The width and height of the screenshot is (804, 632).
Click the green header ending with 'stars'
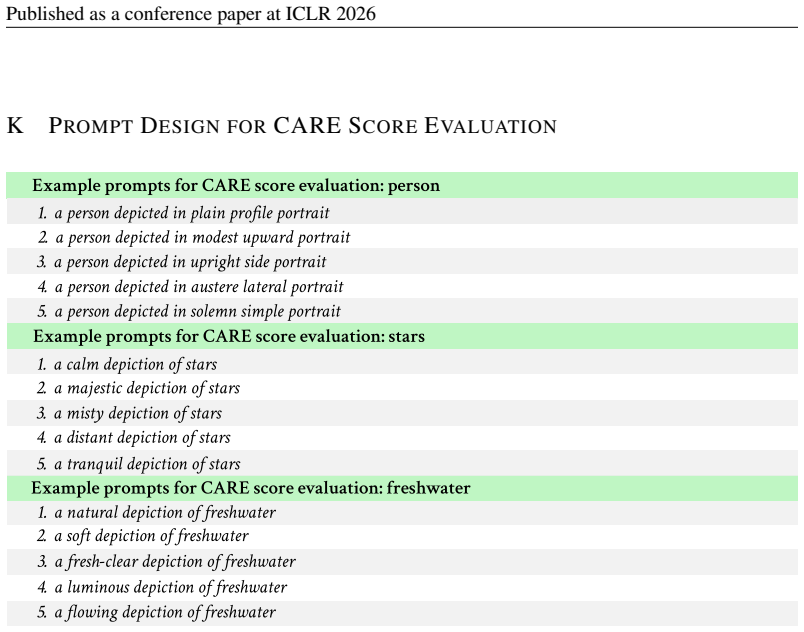coord(402,336)
